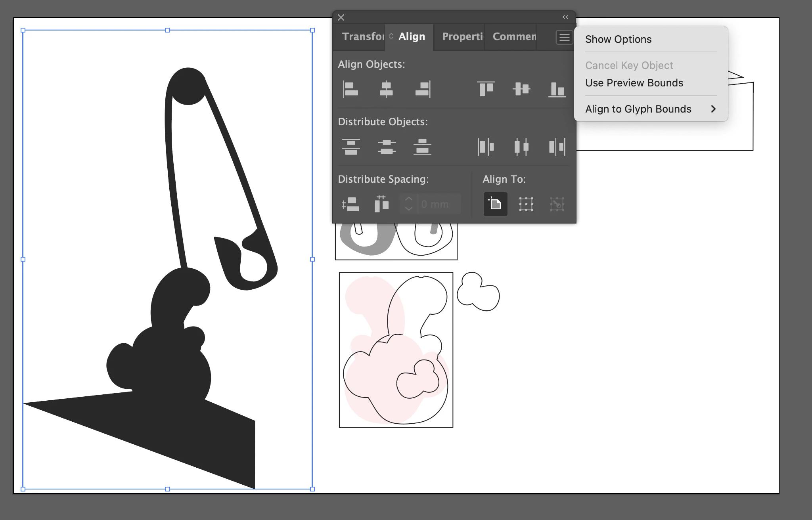Image resolution: width=812 pixels, height=520 pixels.
Task: Click Vertical Align Bottom icon
Action: pyautogui.click(x=557, y=89)
